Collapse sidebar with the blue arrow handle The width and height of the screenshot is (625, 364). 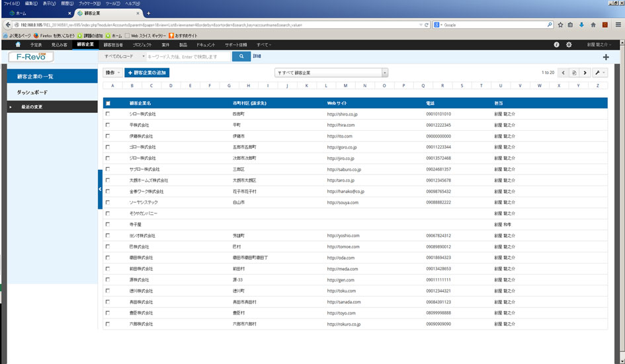click(100, 189)
